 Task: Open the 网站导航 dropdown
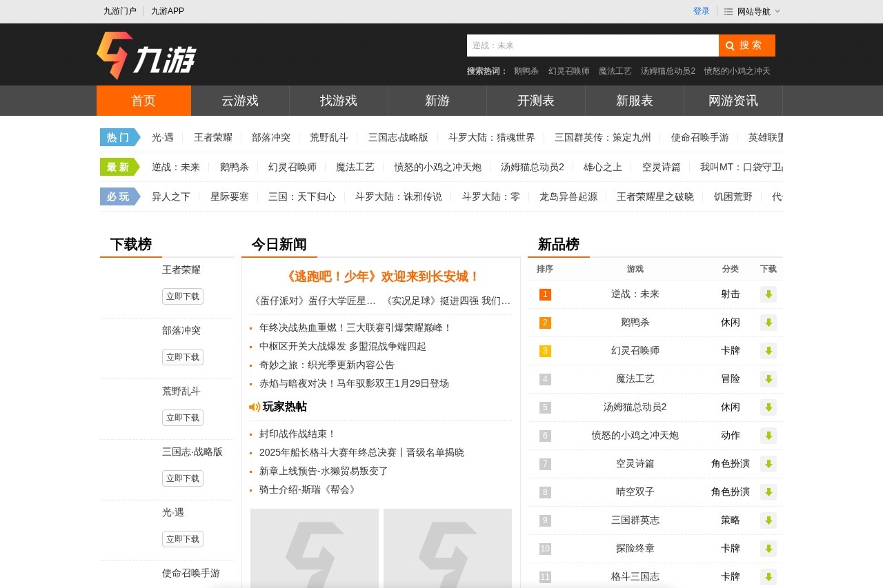[x=753, y=12]
